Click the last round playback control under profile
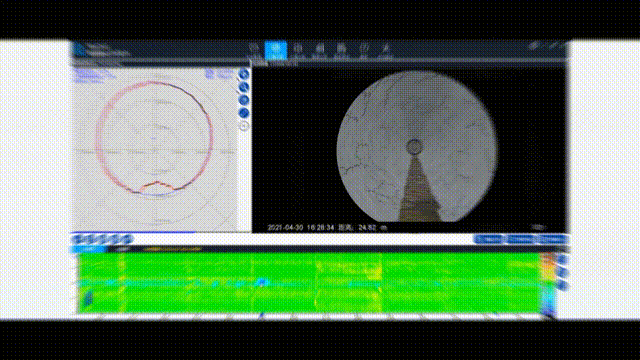Screen dimensions: 640x360 (128, 239)
